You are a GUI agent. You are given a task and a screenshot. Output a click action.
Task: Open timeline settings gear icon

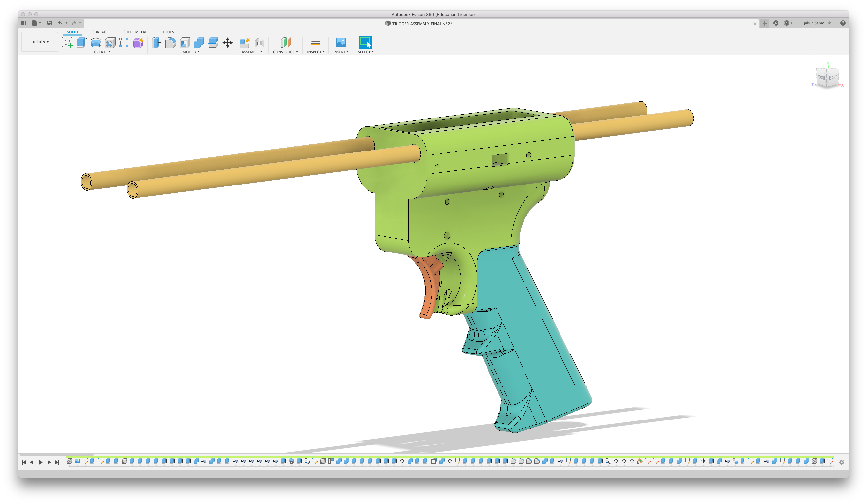842,462
